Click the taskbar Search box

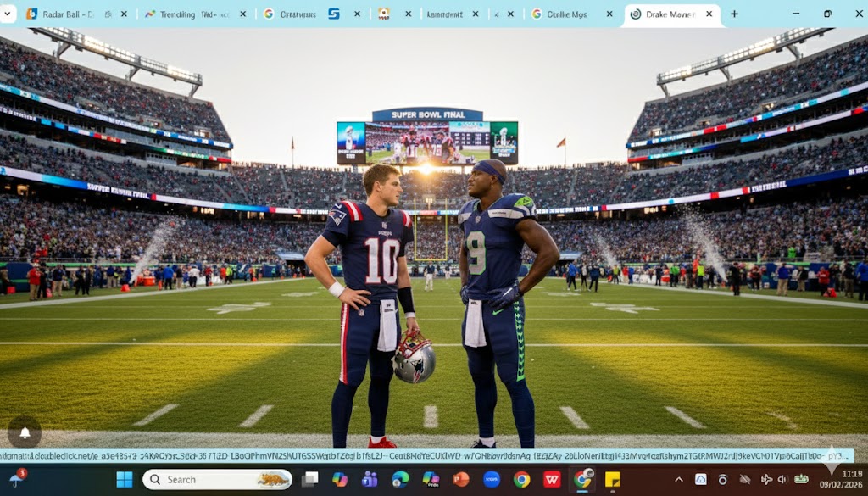coord(217,479)
